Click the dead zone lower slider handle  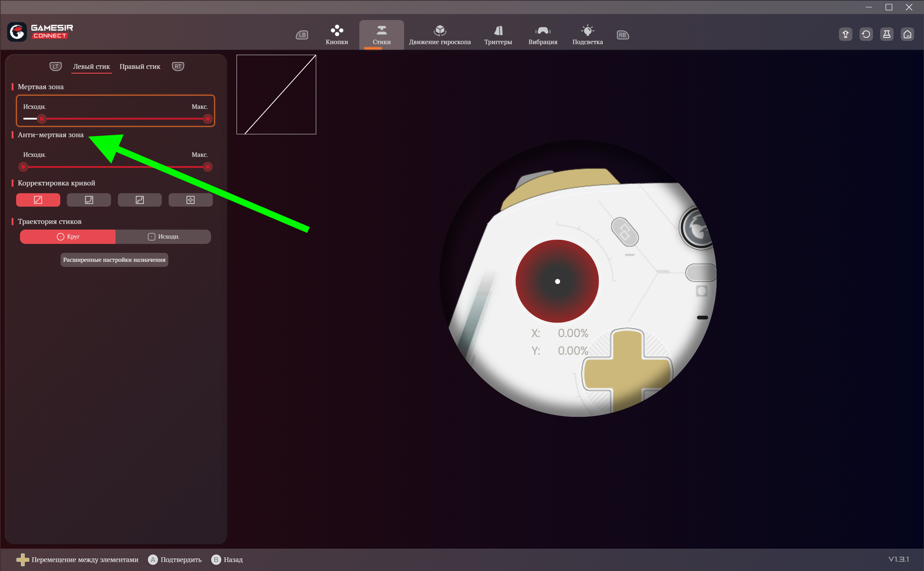pyautogui.click(x=42, y=119)
